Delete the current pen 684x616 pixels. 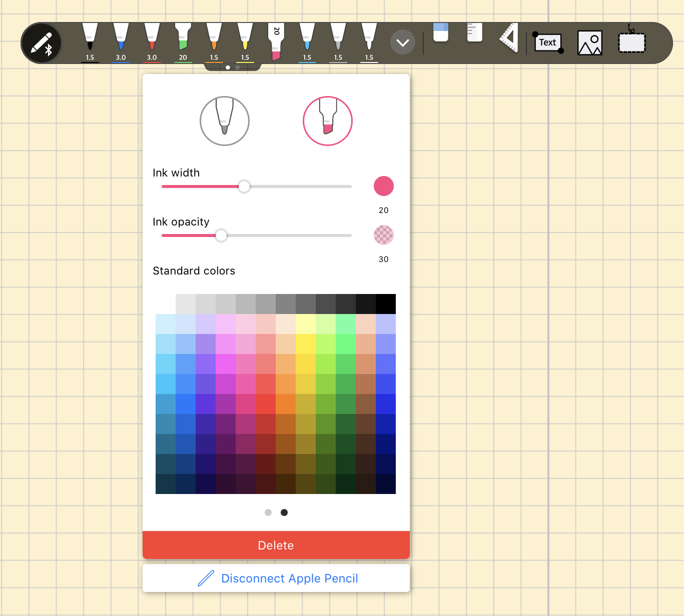276,545
